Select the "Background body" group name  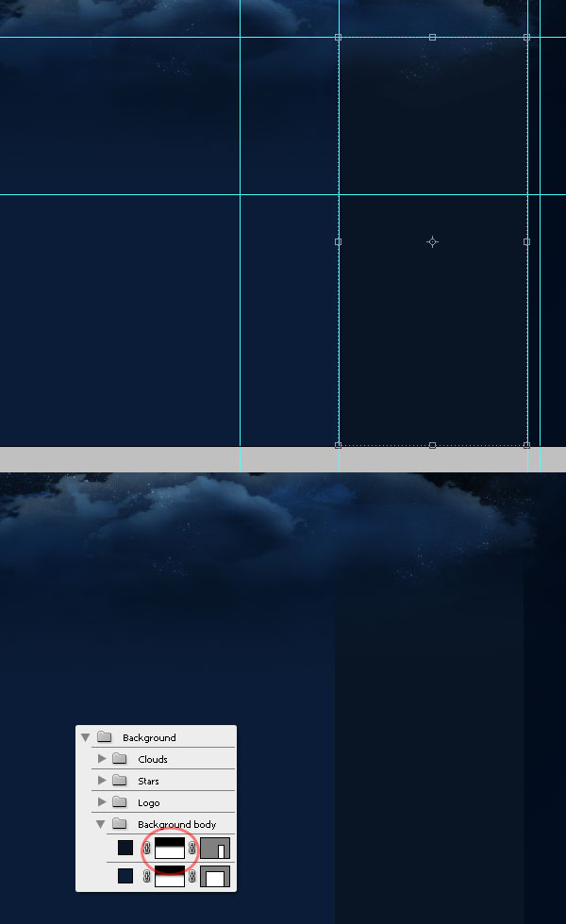pos(177,824)
